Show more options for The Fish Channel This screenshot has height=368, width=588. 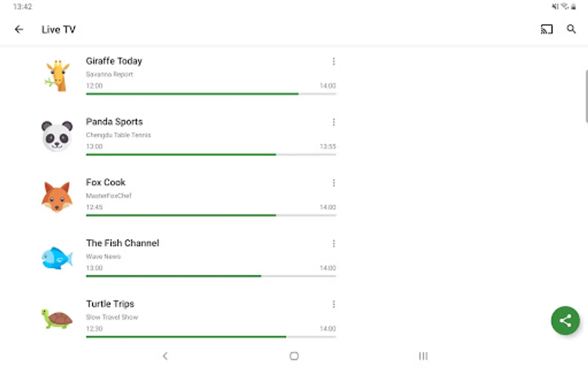334,244
